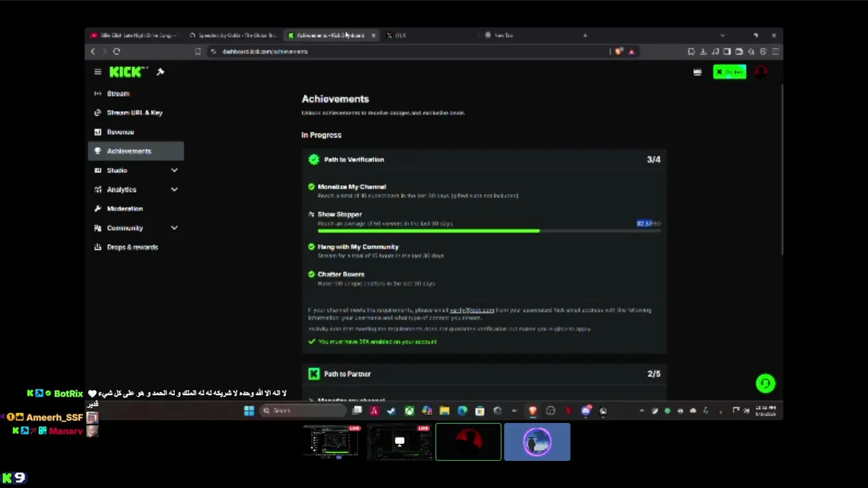Viewport: 868px width, 488px height.
Task: Click the 3/4 verification progress count
Action: click(x=654, y=159)
